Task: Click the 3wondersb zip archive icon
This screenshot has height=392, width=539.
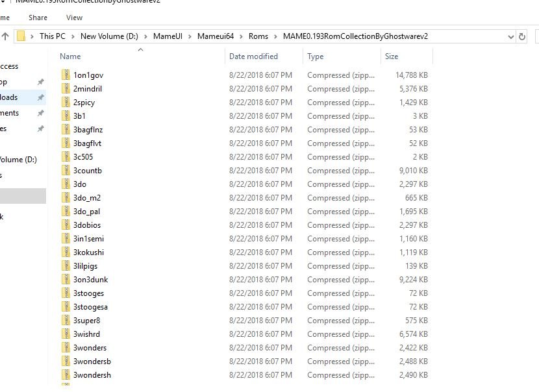Action: click(x=66, y=361)
